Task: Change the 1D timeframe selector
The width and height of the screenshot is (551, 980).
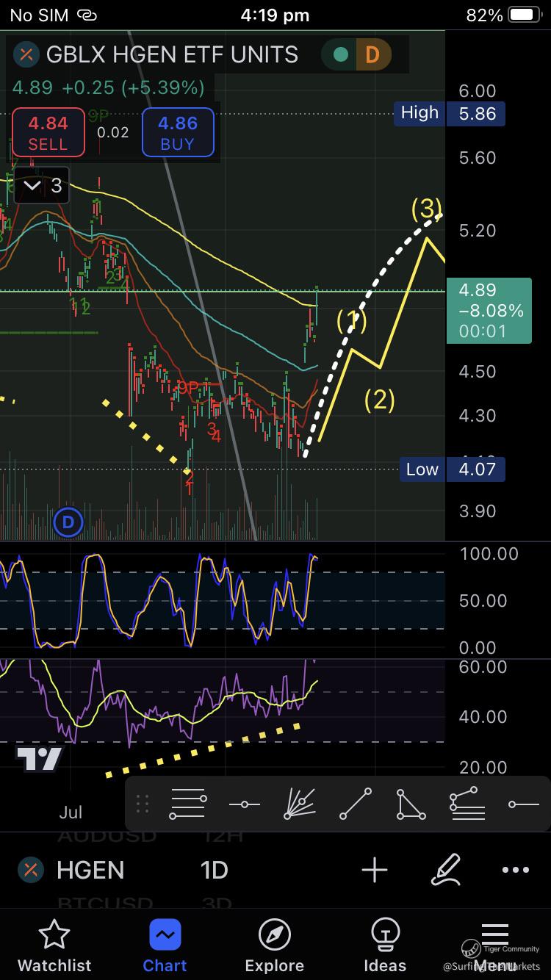Action: click(214, 870)
